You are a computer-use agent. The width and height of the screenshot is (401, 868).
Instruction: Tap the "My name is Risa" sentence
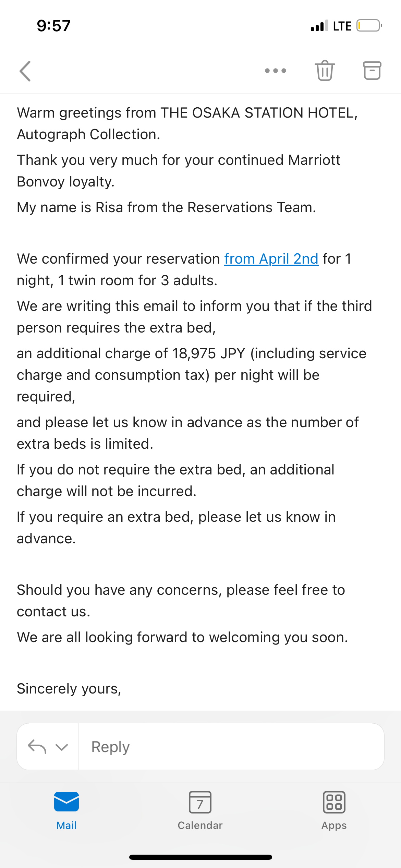[x=166, y=207]
